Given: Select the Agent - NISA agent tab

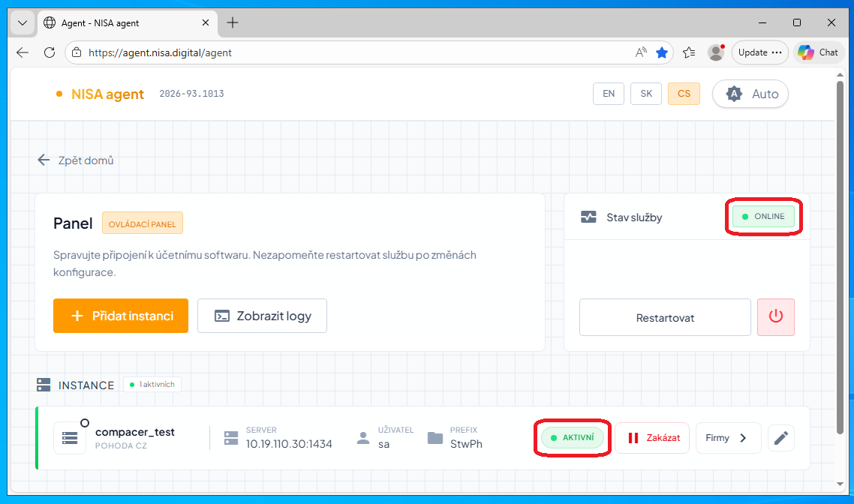Looking at the screenshot, I should [124, 22].
